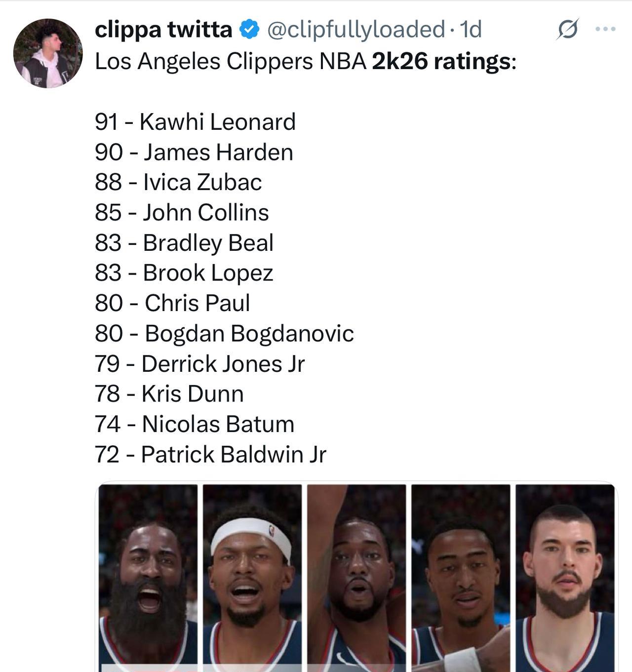Image resolution: width=632 pixels, height=672 pixels.
Task: Click the '88 - Ivica Zubac' line
Action: (x=178, y=182)
